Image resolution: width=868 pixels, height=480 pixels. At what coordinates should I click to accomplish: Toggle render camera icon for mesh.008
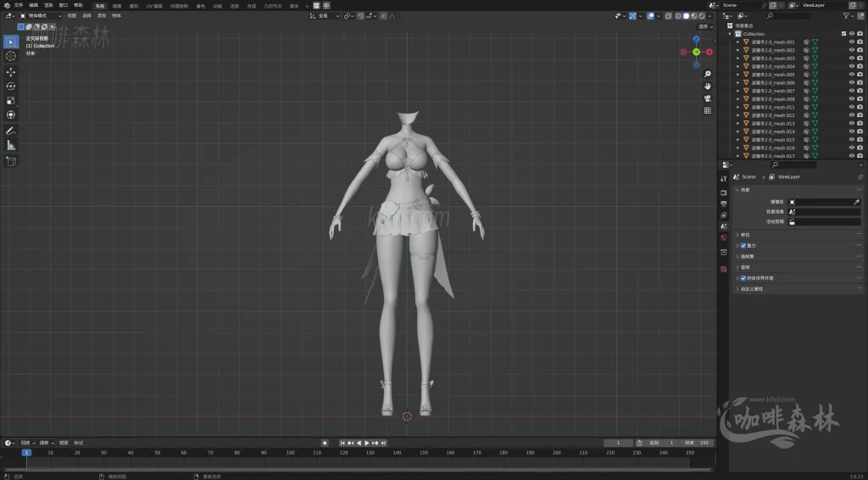(x=860, y=99)
